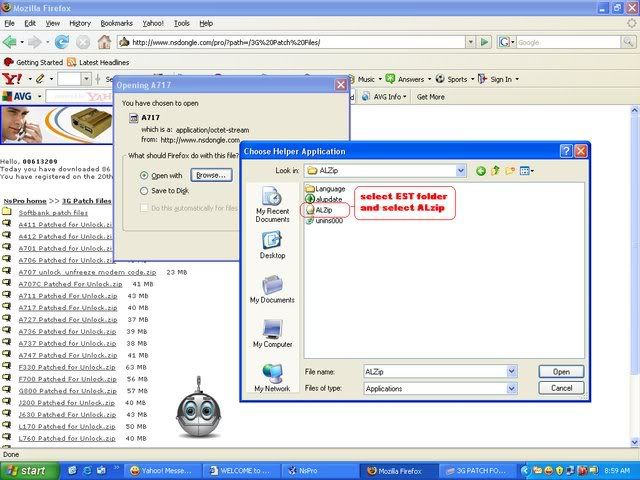
Task: Click the green Go arrow beside address bar
Action: (x=484, y=42)
